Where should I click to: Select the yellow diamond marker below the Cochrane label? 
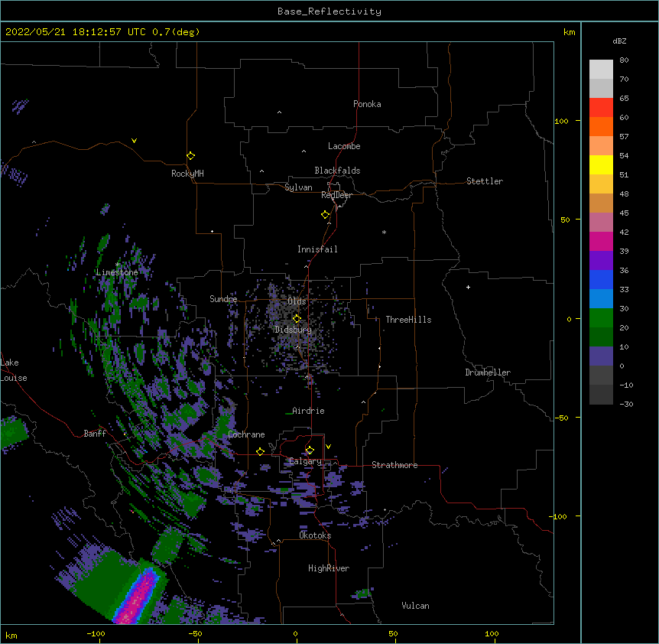[260, 451]
